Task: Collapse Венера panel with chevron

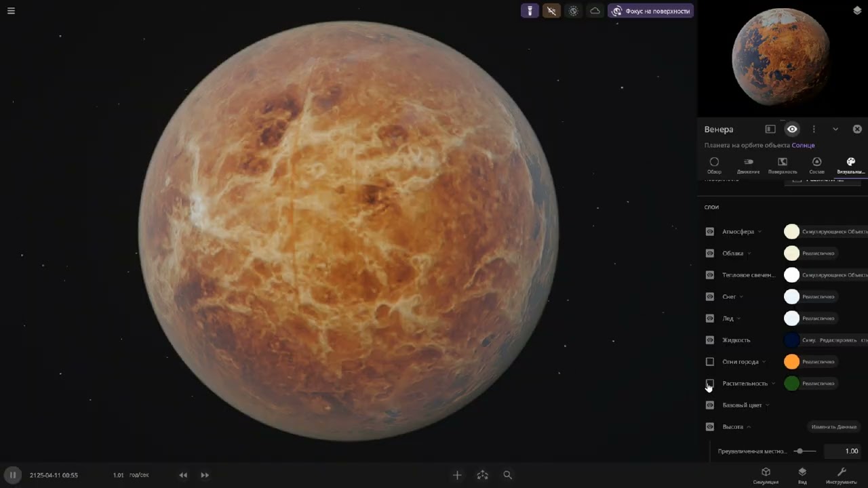Action: pyautogui.click(x=835, y=129)
